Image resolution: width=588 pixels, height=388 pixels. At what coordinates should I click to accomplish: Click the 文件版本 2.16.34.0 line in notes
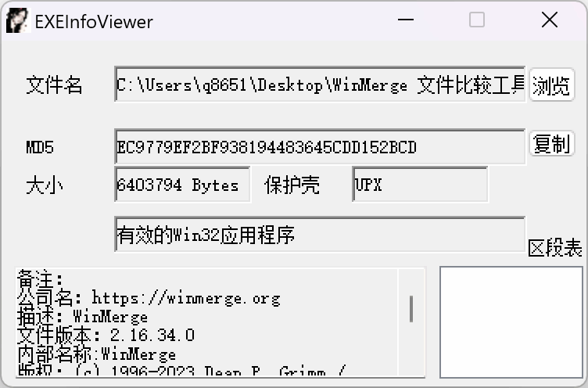[106, 335]
